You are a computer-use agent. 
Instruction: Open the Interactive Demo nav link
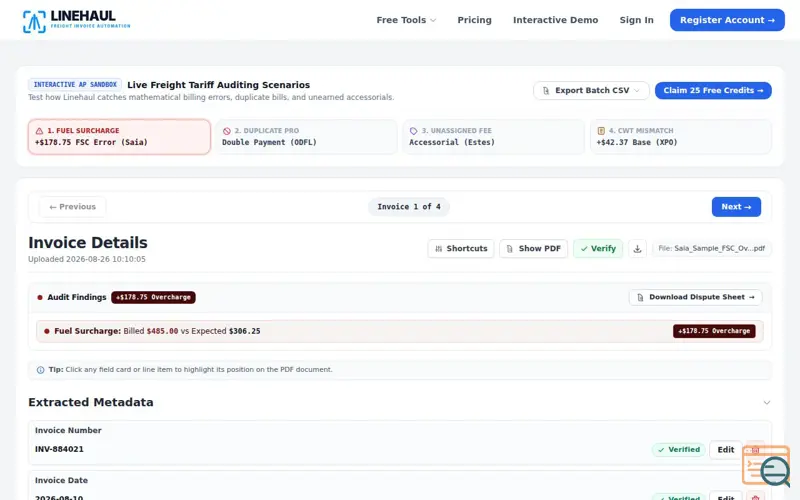[x=555, y=20]
